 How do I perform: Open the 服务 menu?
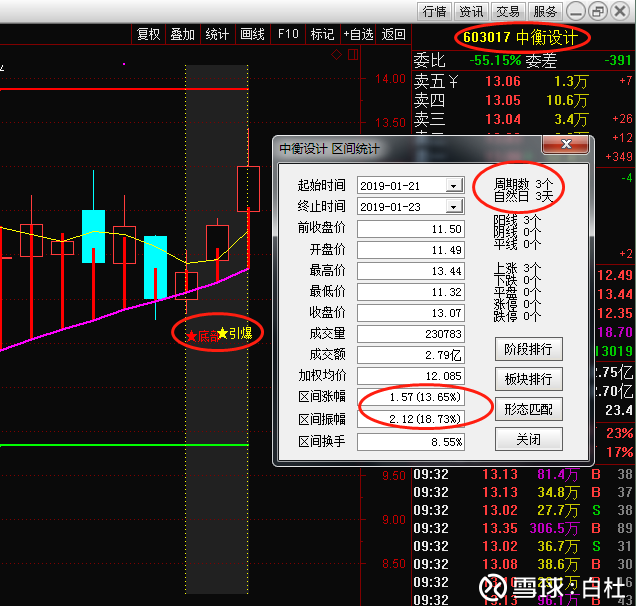[x=545, y=11]
